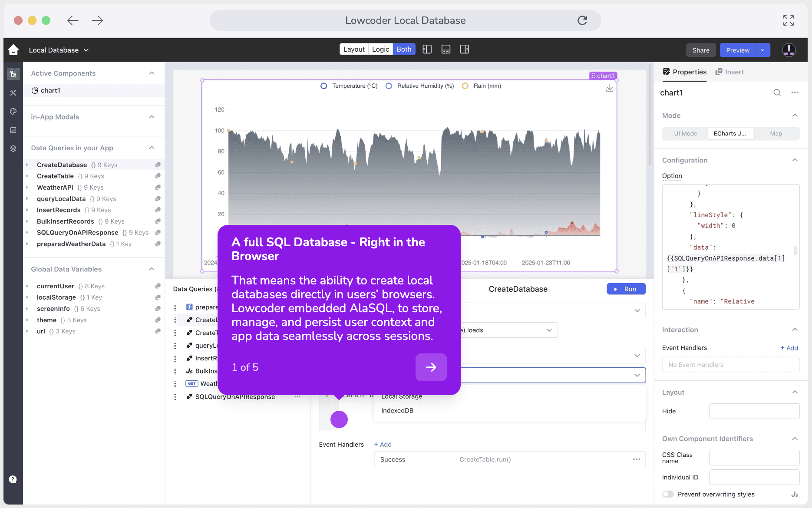Switch to the Properties tab
This screenshot has height=508, width=812.
[684, 72]
